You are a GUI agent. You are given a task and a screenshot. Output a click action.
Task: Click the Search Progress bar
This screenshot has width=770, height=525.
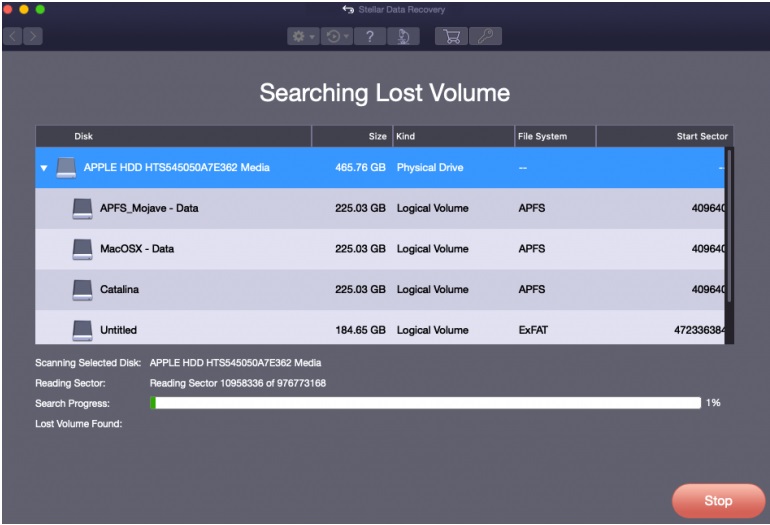click(425, 403)
